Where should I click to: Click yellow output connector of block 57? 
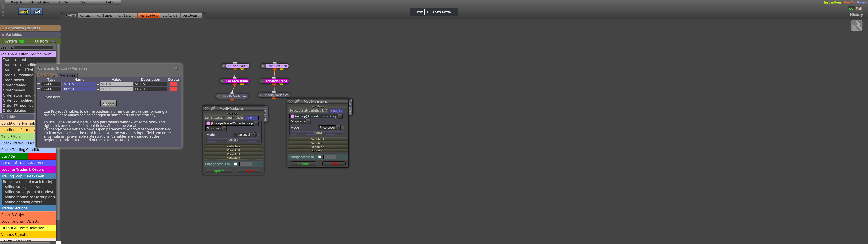click(x=281, y=84)
